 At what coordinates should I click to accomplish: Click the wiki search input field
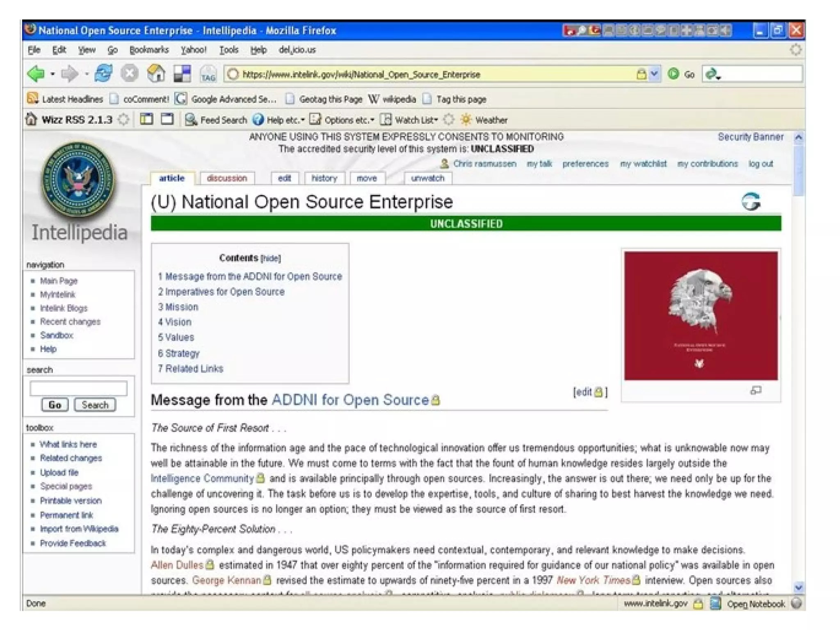click(x=78, y=388)
